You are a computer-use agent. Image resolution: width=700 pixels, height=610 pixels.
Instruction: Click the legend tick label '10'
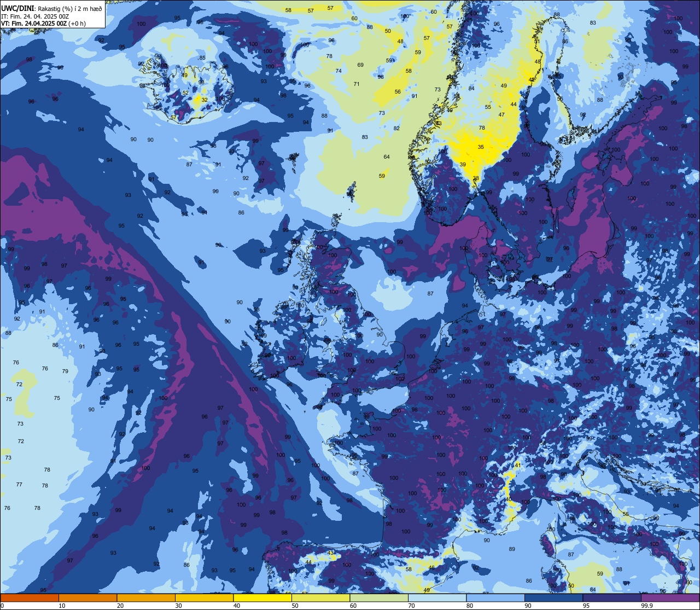[62, 606]
